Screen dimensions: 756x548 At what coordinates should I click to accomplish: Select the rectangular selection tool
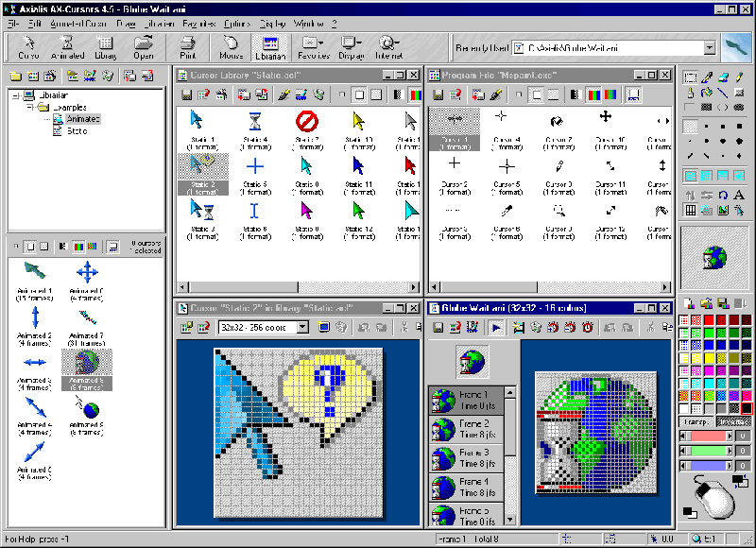pyautogui.click(x=691, y=77)
